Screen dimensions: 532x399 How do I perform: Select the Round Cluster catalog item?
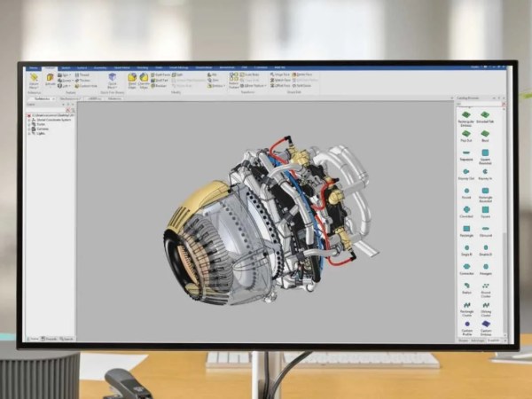coord(486,290)
